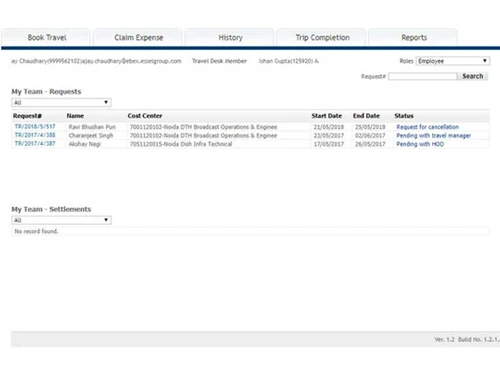The height and width of the screenshot is (375, 500).
Task: Click end date 26/05/2017
Action: (370, 144)
